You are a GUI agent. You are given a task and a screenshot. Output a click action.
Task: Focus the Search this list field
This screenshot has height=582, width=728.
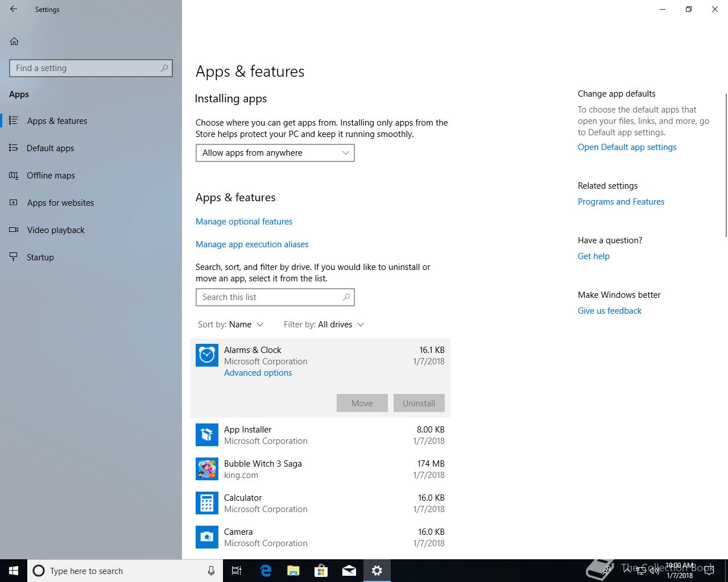(275, 297)
